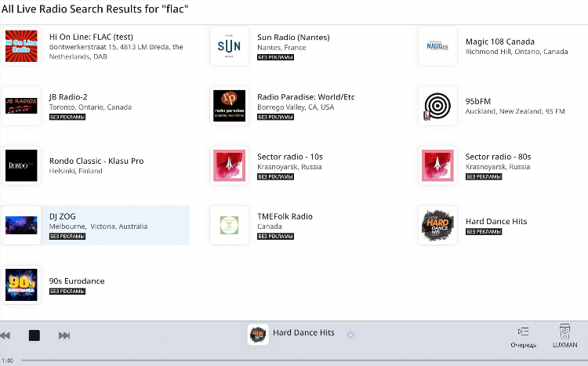
Task: Open the 95bFM spiral logo
Action: point(437,106)
